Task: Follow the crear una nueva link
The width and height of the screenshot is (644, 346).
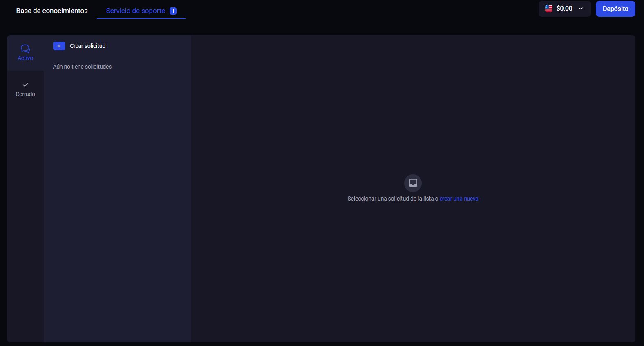Action: tap(459, 199)
